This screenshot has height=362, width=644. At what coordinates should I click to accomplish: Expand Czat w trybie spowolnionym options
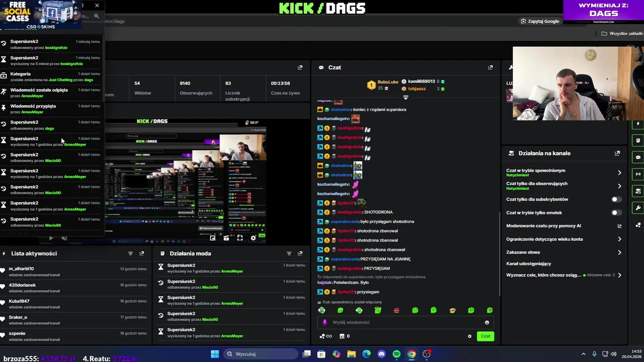pyautogui.click(x=619, y=172)
